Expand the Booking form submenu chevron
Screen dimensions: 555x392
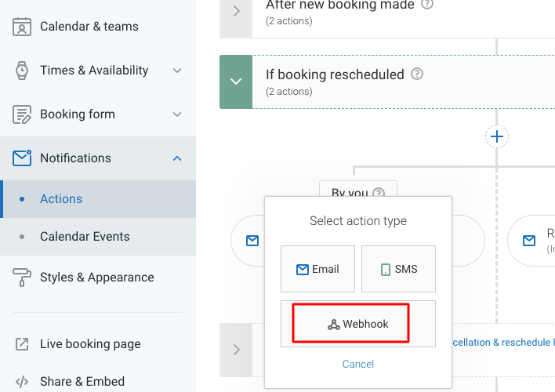tap(177, 114)
